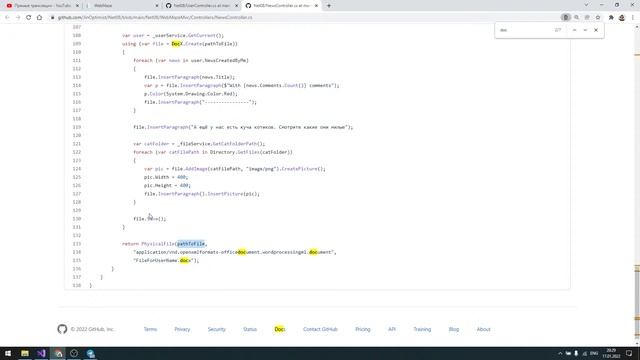The height and width of the screenshot is (360, 640).
Task: Go forward in browser history
Action: click(x=18, y=18)
